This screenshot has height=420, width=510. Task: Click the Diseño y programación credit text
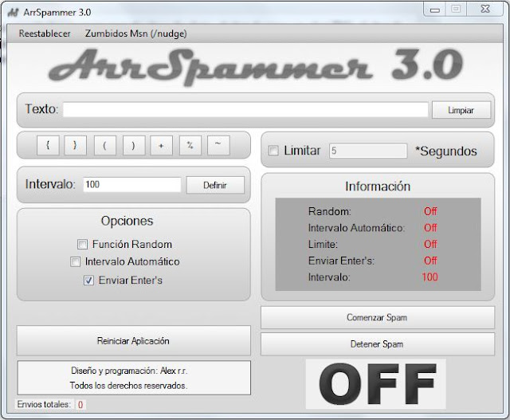click(x=129, y=371)
